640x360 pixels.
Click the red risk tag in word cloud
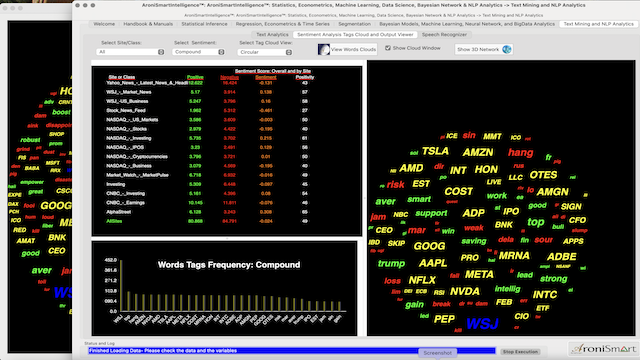point(395,185)
